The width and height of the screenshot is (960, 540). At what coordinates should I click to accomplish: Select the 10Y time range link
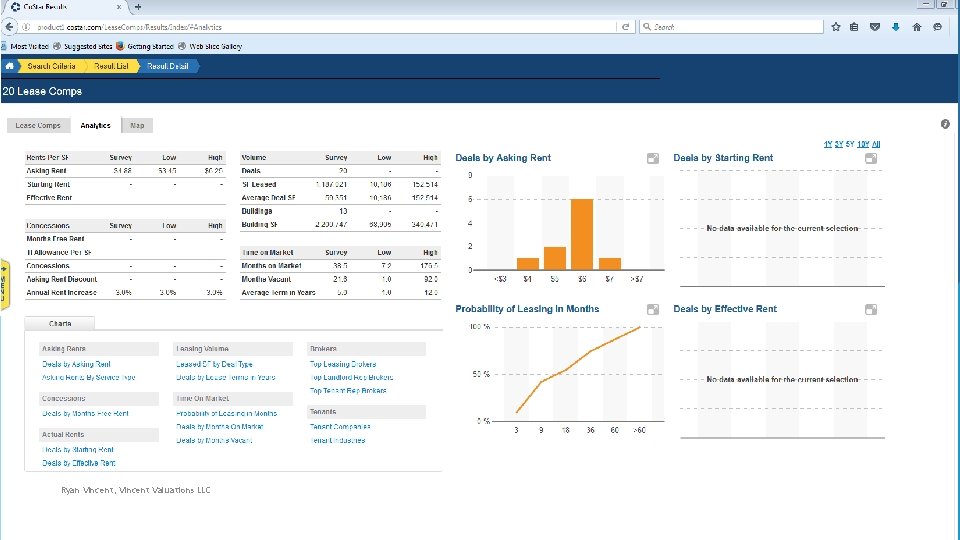click(x=863, y=144)
